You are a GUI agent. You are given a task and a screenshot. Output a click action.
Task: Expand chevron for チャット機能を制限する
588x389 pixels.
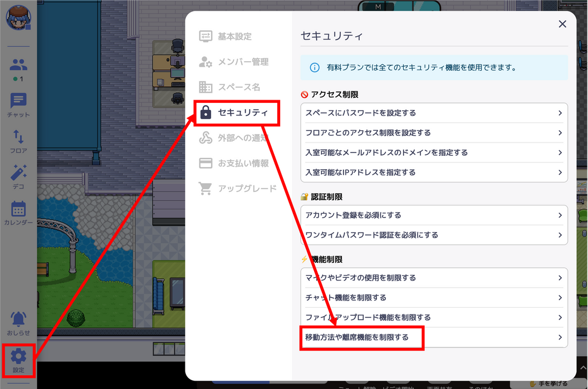[560, 298]
